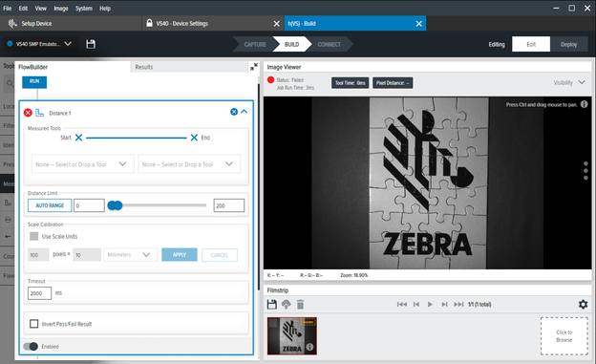
Task: Open the Millimeters unit dropdown
Action: pyautogui.click(x=130, y=254)
